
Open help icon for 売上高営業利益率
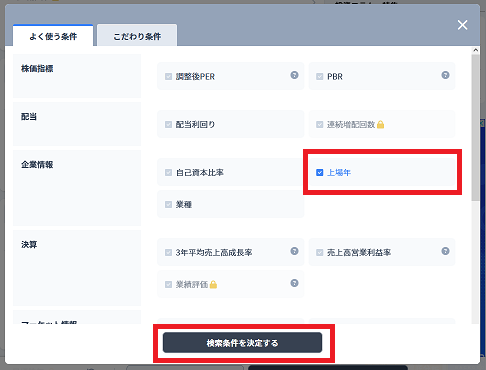[x=445, y=251]
